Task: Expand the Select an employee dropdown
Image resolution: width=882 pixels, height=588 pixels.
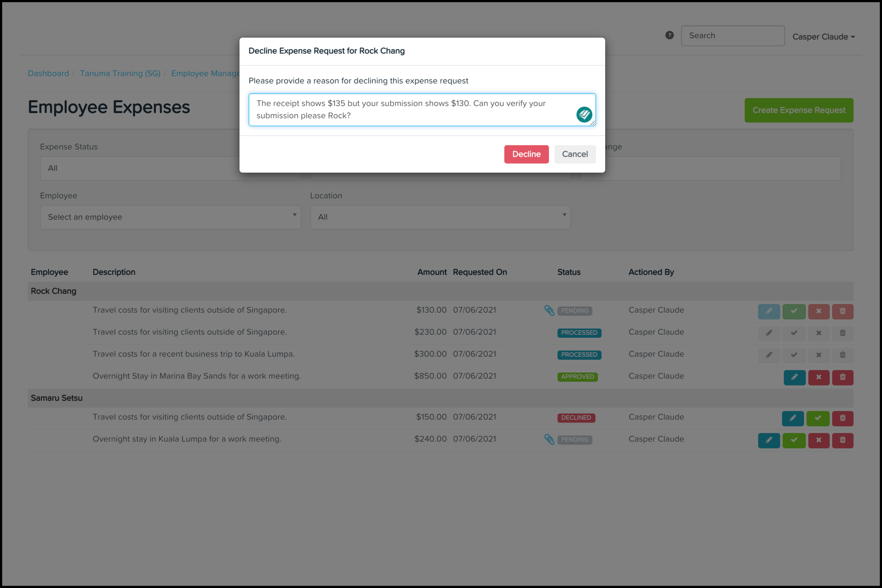Action: (170, 217)
